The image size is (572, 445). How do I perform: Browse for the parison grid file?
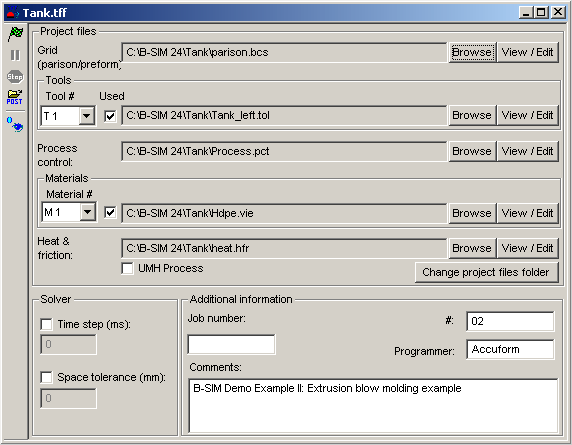point(472,52)
